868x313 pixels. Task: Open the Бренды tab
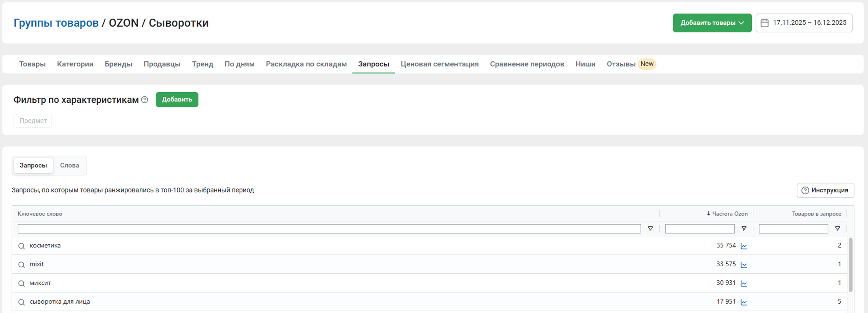click(x=118, y=64)
